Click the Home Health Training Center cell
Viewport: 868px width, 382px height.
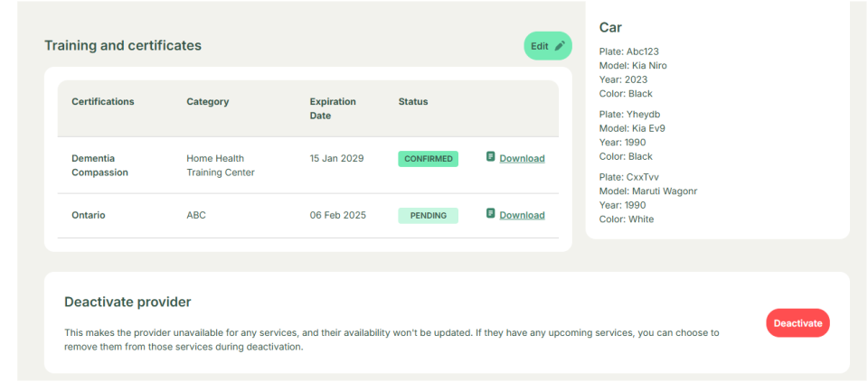[x=221, y=165]
